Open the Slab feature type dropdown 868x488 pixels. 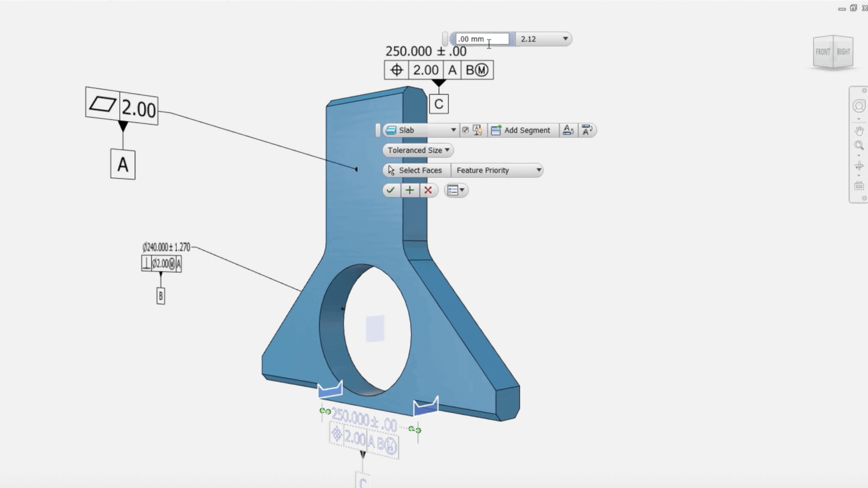420,130
